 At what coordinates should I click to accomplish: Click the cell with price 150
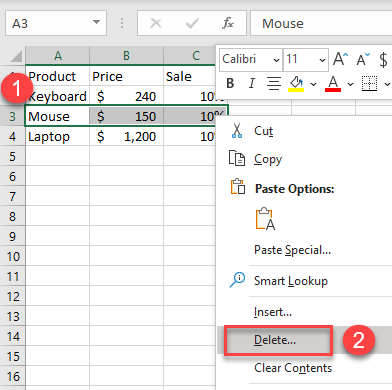[126, 116]
